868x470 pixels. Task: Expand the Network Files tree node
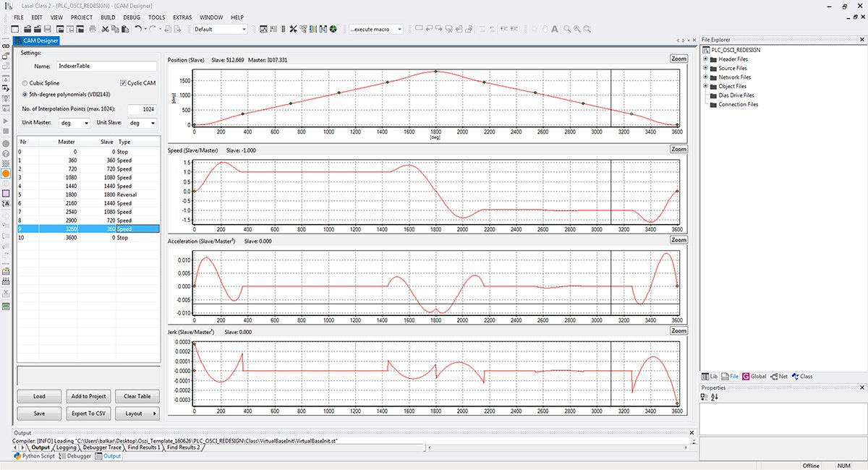705,77
